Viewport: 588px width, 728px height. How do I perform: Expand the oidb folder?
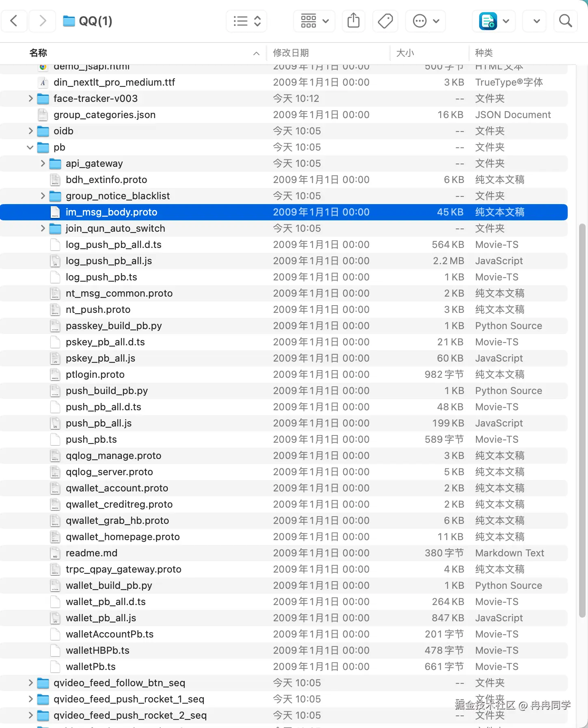[30, 131]
